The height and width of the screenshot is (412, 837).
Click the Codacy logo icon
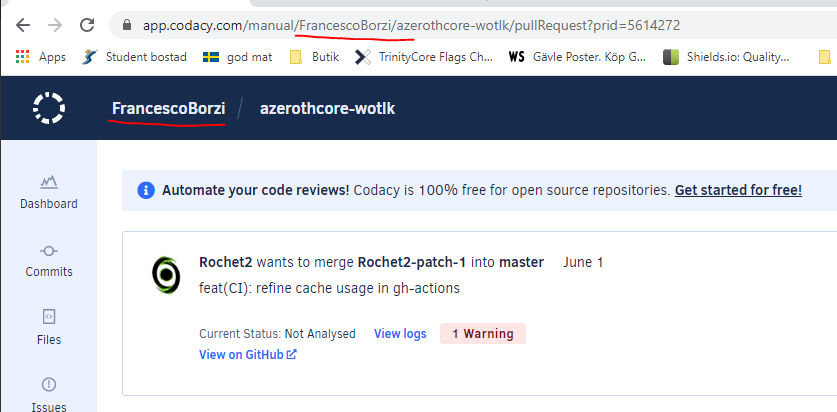[49, 108]
